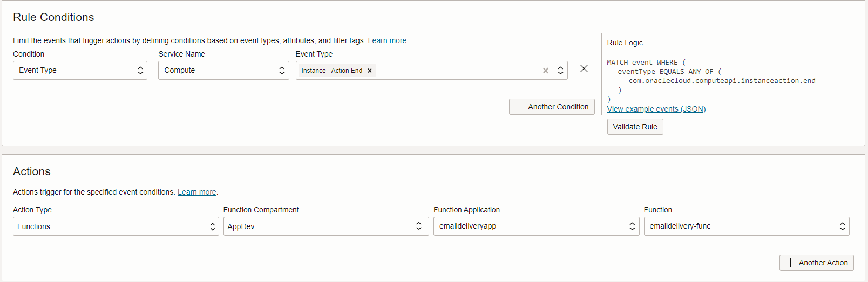The height and width of the screenshot is (282, 868).
Task: Open the Condition dropdown showing Event Type
Action: 80,70
